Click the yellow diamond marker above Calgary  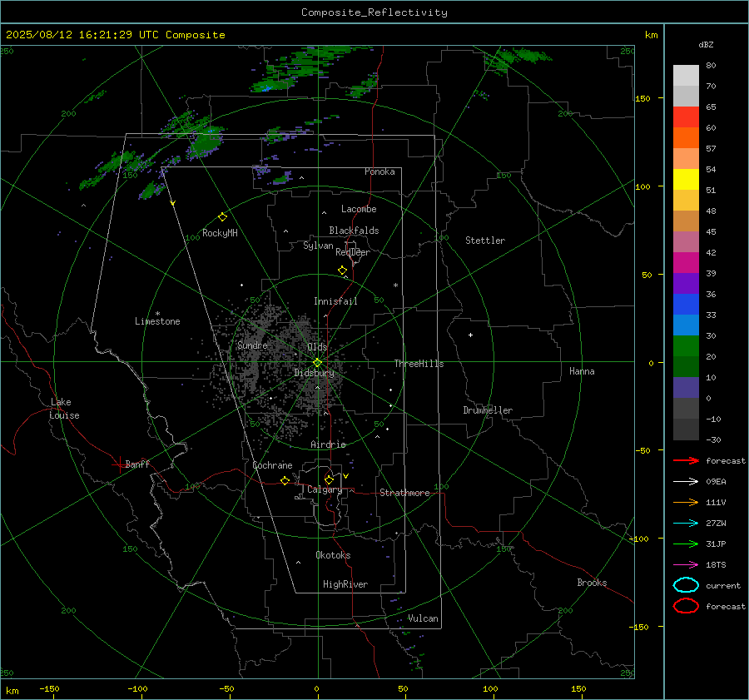tap(329, 479)
